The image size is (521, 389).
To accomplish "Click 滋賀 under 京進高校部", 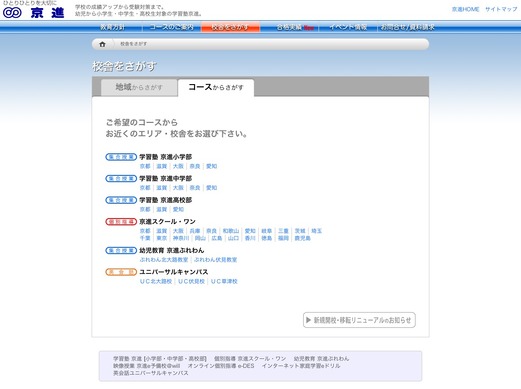I will pos(162,209).
